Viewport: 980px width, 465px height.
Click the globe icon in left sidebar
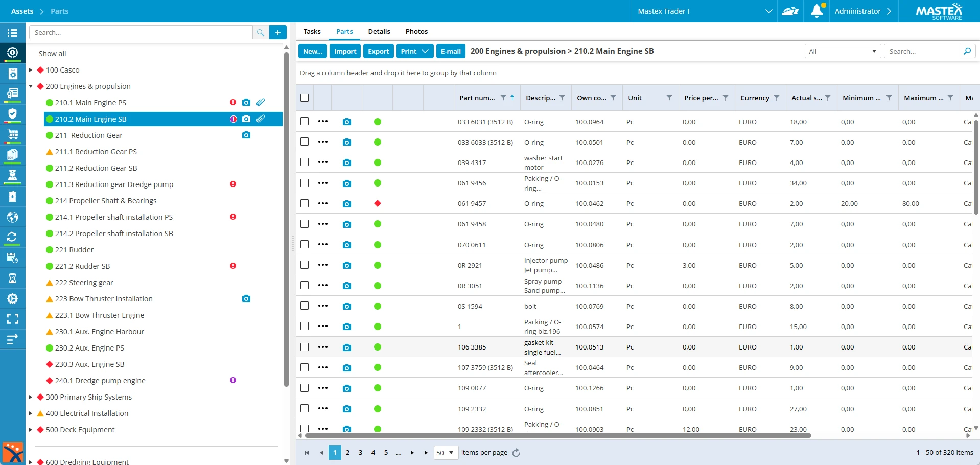pos(12,217)
